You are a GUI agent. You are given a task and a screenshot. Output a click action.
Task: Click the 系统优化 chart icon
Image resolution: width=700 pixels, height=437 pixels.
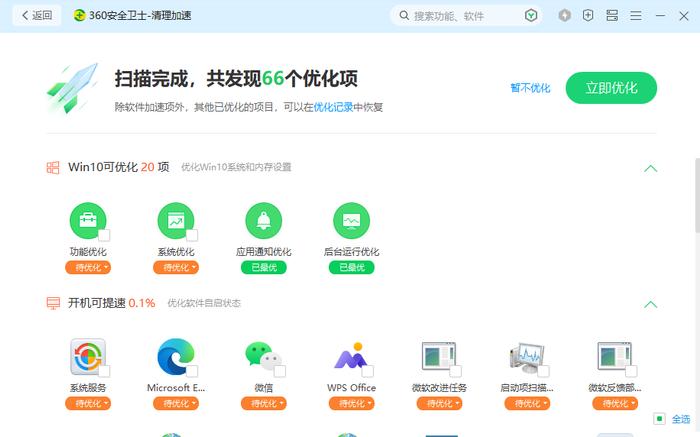tap(176, 221)
